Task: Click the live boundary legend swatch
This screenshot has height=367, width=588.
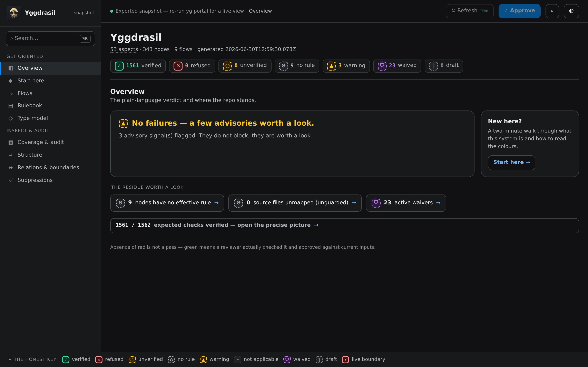Action: [345, 359]
